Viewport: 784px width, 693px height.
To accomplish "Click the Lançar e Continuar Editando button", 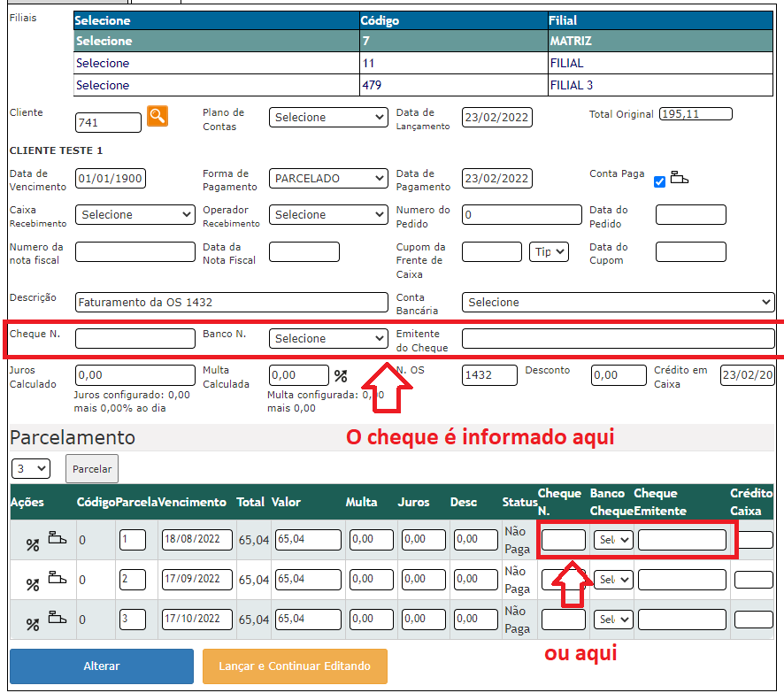I will tap(295, 666).
